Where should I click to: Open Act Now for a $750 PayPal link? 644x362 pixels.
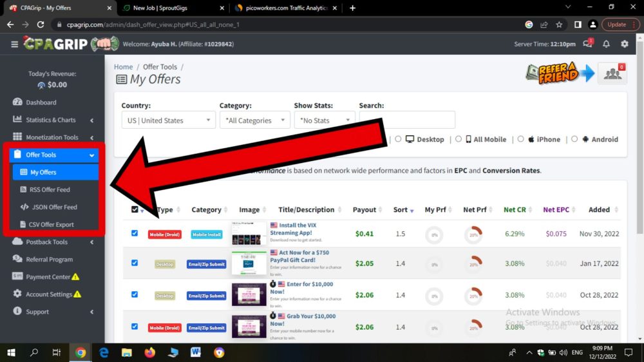tap(299, 256)
